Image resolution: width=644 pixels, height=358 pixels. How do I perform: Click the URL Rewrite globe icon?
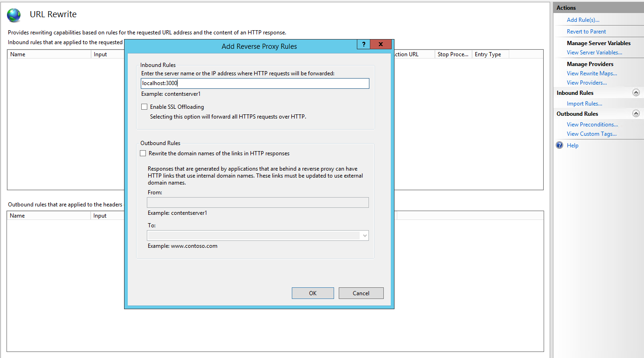pos(13,14)
